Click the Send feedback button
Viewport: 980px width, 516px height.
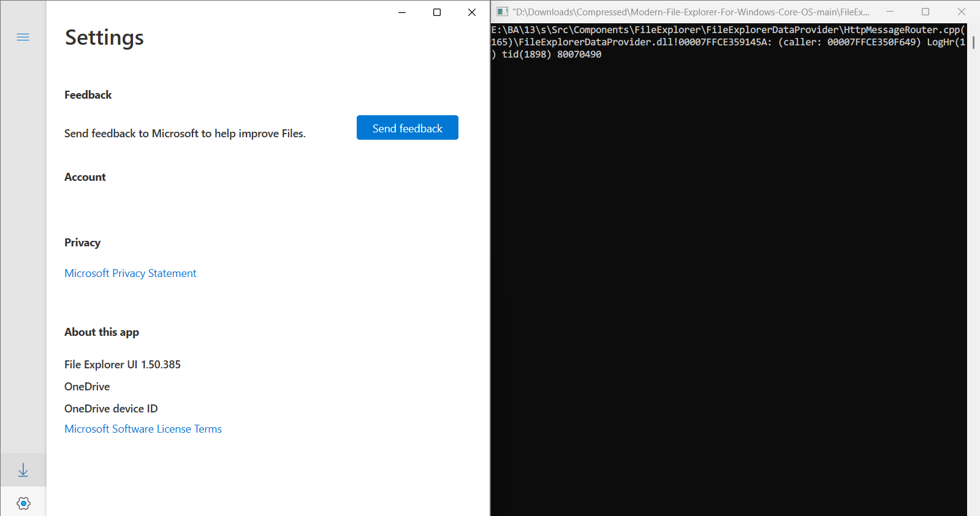coord(408,127)
